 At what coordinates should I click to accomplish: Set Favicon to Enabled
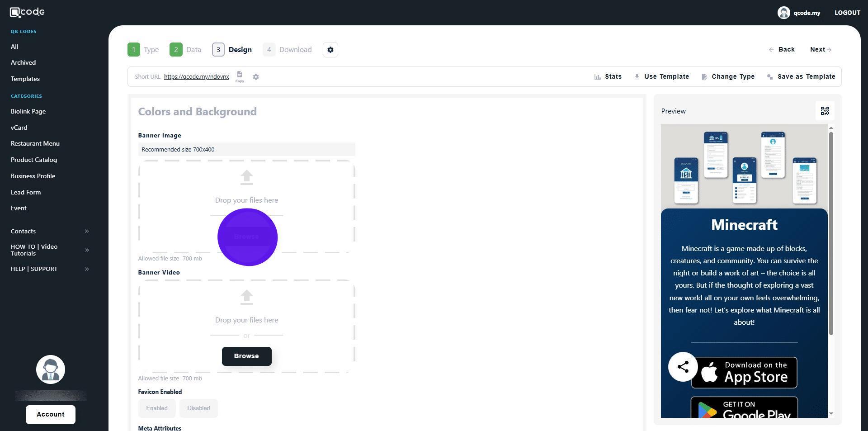point(157,408)
